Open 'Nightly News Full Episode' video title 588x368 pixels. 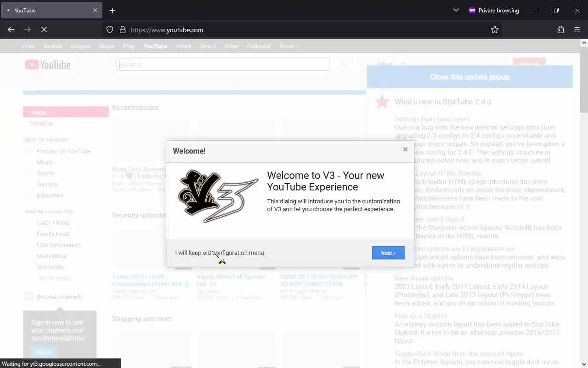tap(232, 280)
